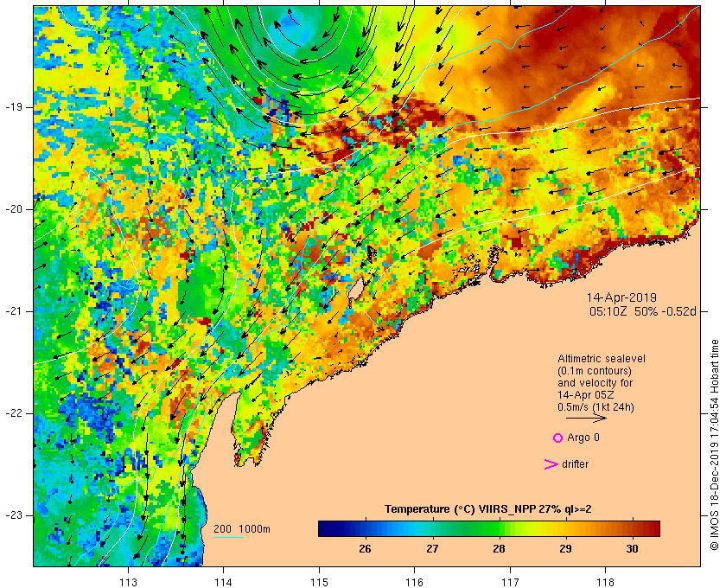Click the Altimetric sealevel legend text
This screenshot has width=726, height=588.
[x=602, y=359]
